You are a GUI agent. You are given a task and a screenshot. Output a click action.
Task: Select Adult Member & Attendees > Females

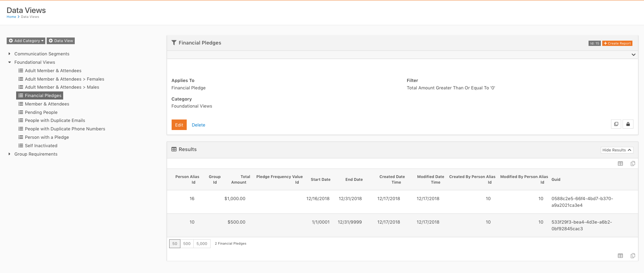65,79
